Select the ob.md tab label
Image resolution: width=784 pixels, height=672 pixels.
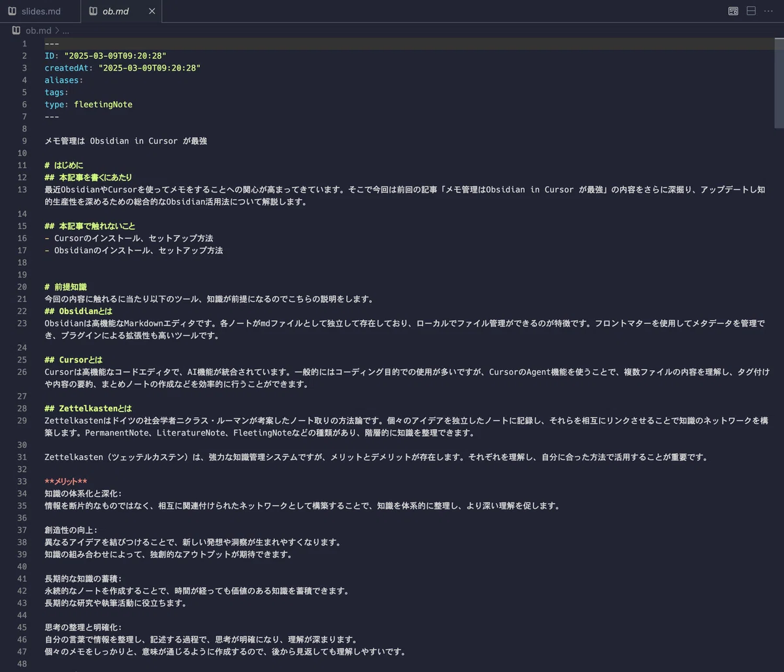116,11
